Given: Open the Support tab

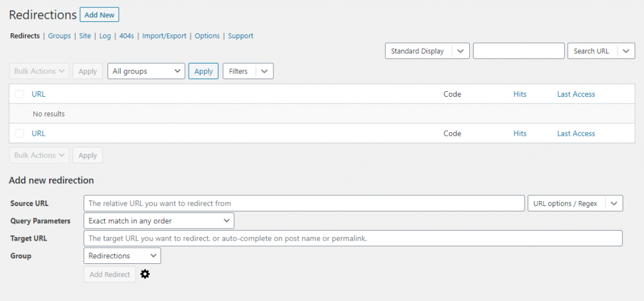Looking at the screenshot, I should (241, 36).
